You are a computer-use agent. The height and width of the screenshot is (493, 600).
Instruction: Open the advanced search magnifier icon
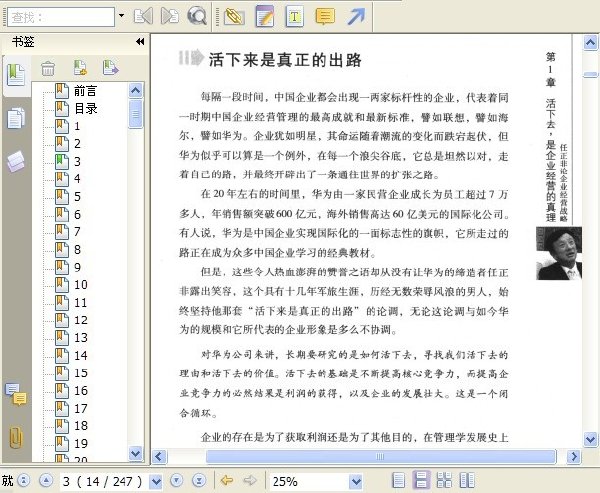(197, 16)
